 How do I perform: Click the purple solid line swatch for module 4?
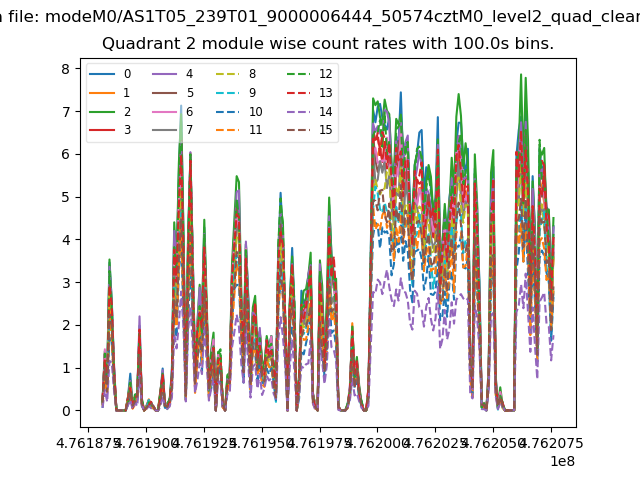click(x=166, y=74)
